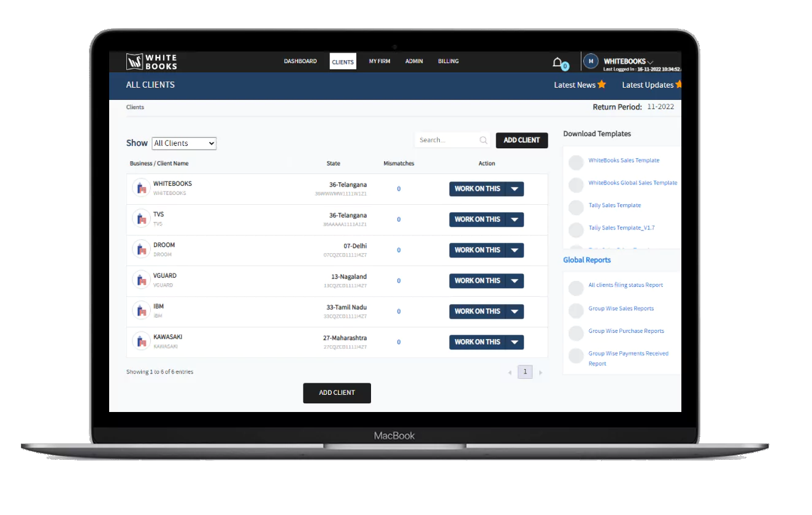The image size is (812, 515).
Task: Click icon beside Group Wise Payments Received Report
Action: pos(576,356)
